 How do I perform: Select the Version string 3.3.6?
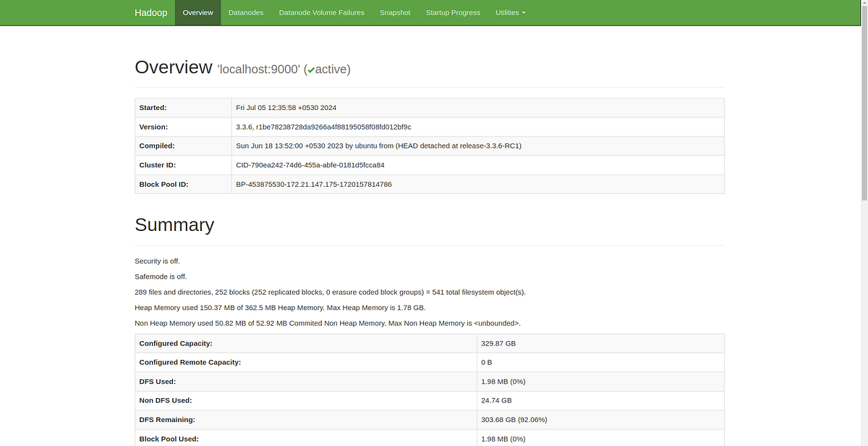coord(243,126)
